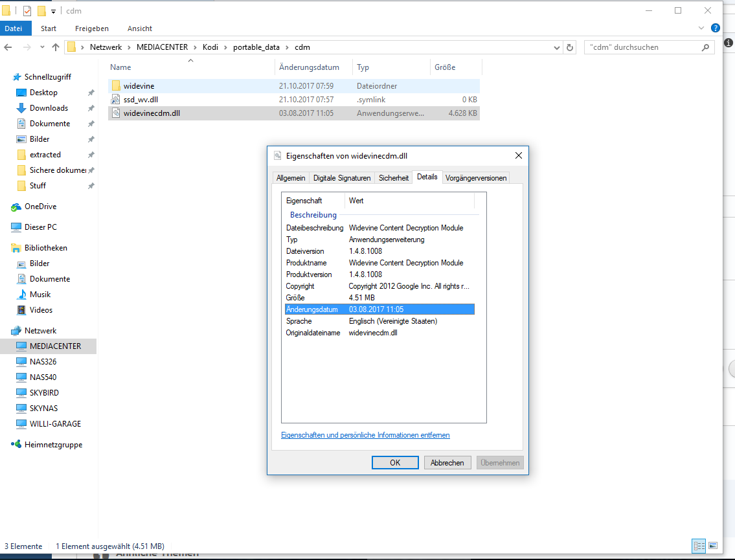The height and width of the screenshot is (560, 735).
Task: Open address bar history dropdown
Action: [x=556, y=47]
